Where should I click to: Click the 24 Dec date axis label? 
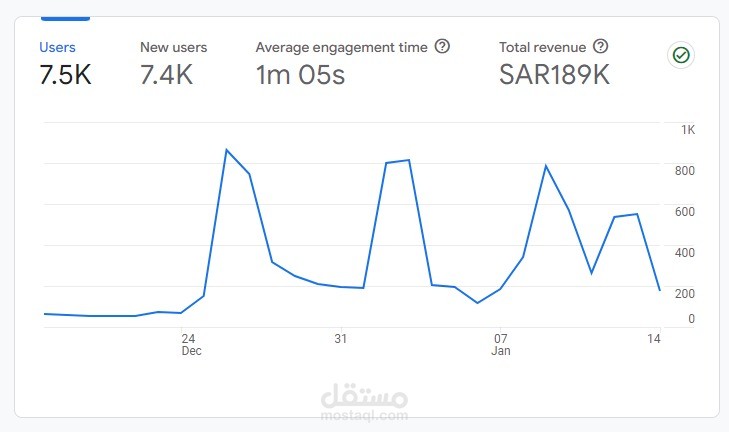[x=191, y=345]
